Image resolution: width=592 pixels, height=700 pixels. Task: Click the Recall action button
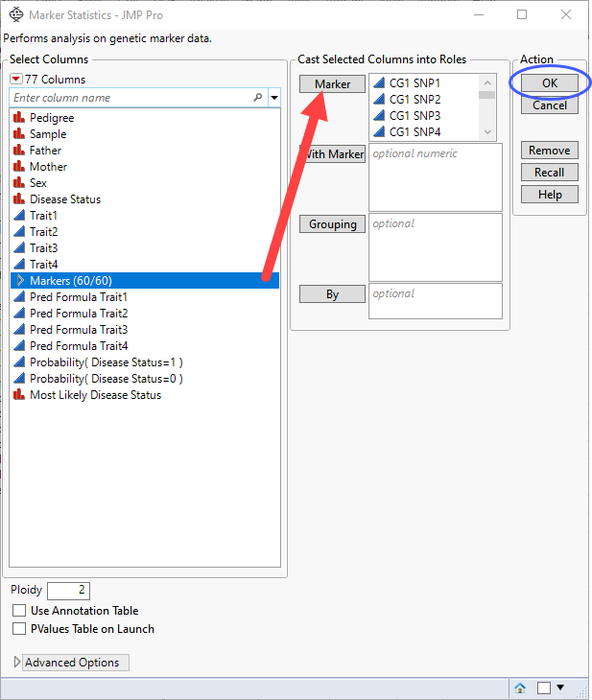[550, 173]
